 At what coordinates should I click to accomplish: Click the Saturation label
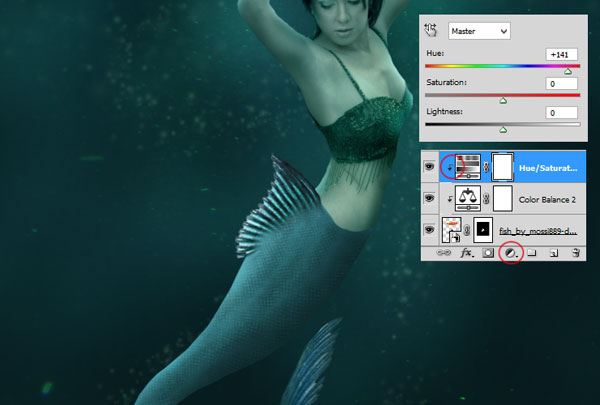pyautogui.click(x=447, y=82)
